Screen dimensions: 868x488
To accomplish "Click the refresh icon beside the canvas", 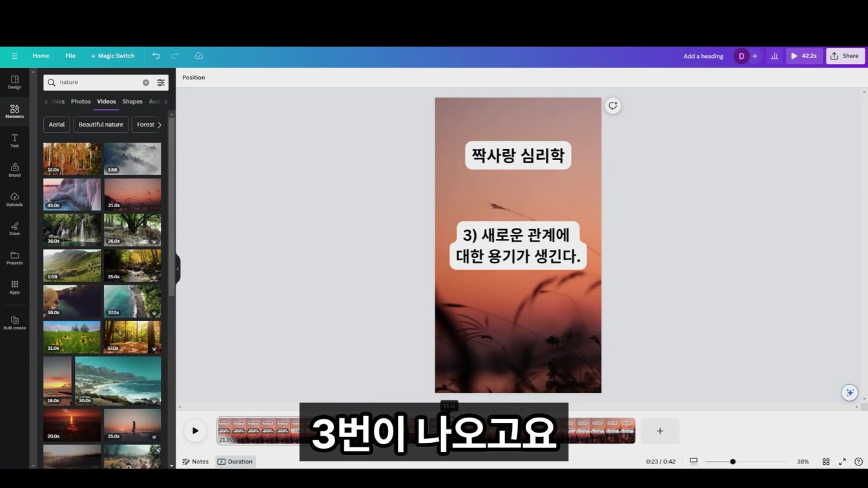I will pos(613,106).
